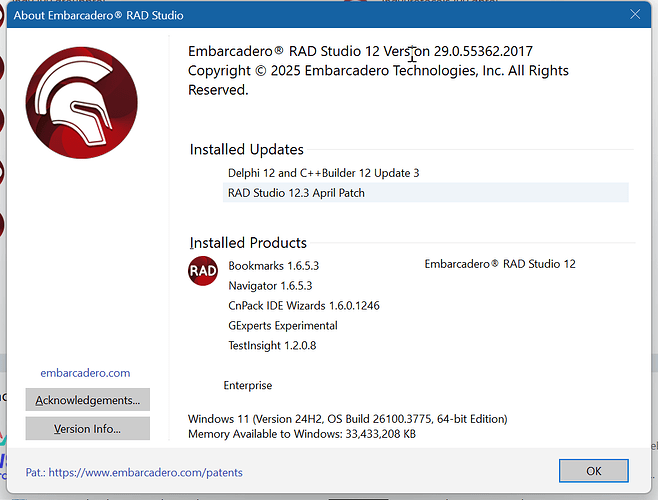This screenshot has height=500, width=658.
Task: Select 'TestInsight 1.2.0.8' product entry
Action: tap(272, 345)
